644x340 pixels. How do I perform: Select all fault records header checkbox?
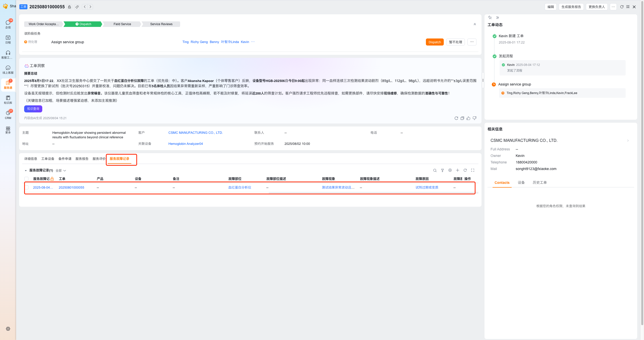point(26,179)
